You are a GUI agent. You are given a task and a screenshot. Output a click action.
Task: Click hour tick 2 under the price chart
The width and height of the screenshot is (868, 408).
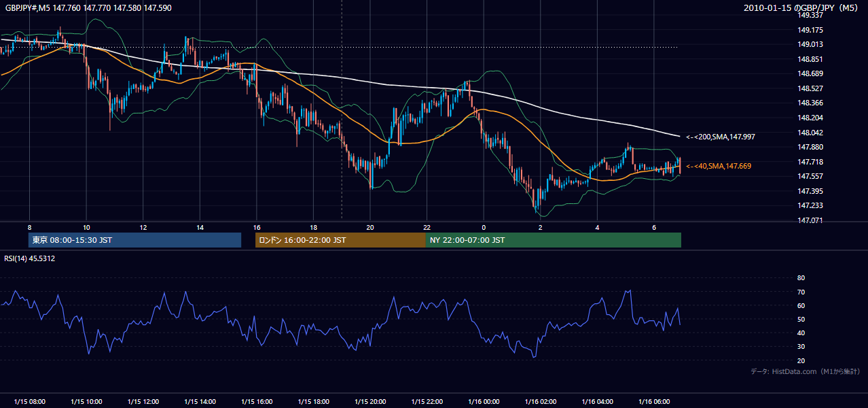click(x=541, y=226)
